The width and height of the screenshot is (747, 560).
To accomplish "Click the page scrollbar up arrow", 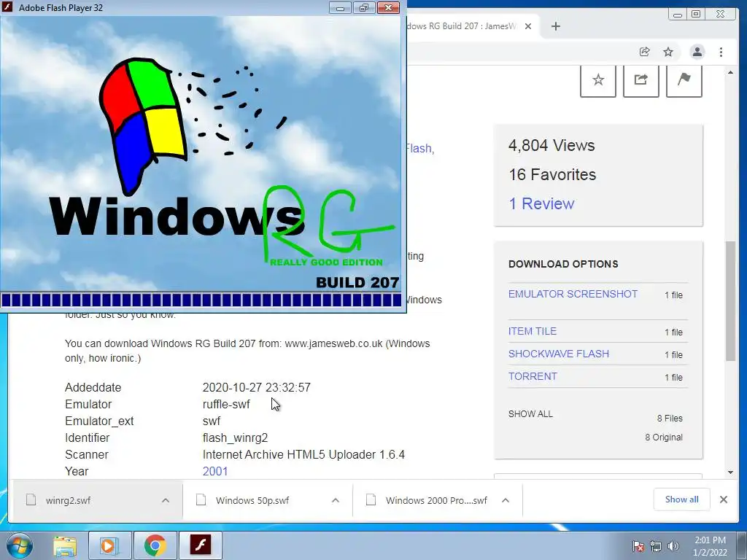I will pyautogui.click(x=730, y=72).
